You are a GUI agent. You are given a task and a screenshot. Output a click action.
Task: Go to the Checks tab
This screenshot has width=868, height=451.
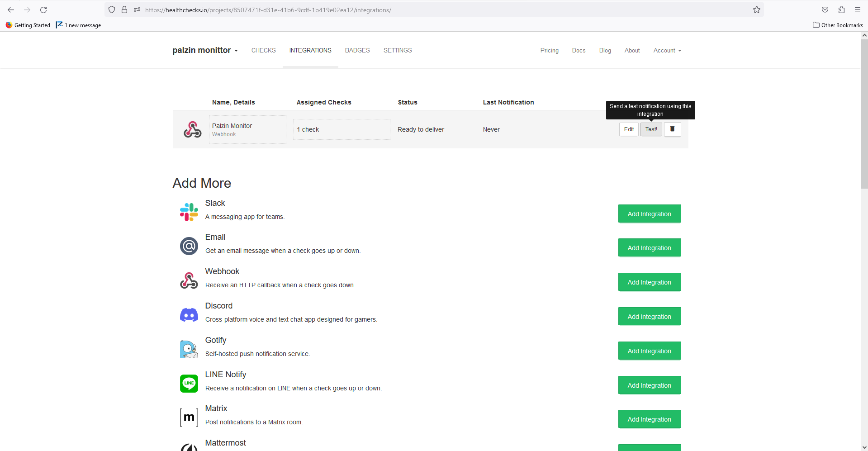coord(264,50)
